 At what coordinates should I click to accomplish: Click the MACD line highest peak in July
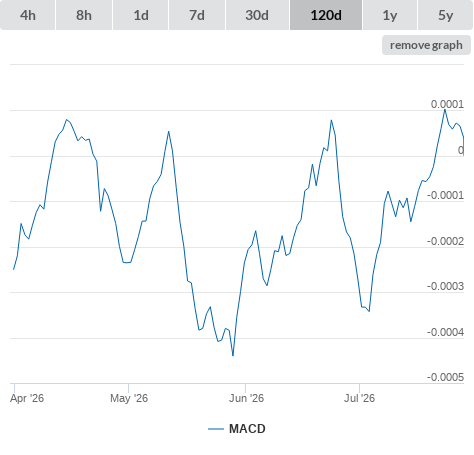click(445, 110)
